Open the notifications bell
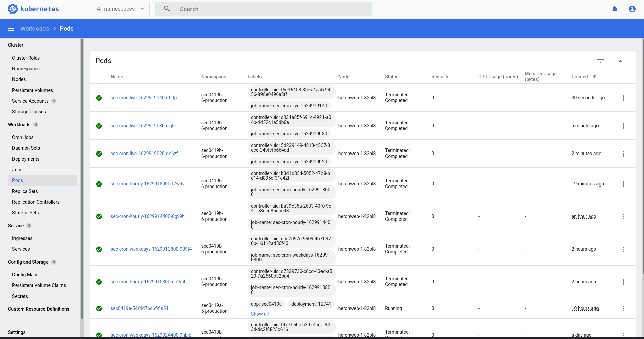Viewport: 644px width, 339px height. [x=615, y=9]
